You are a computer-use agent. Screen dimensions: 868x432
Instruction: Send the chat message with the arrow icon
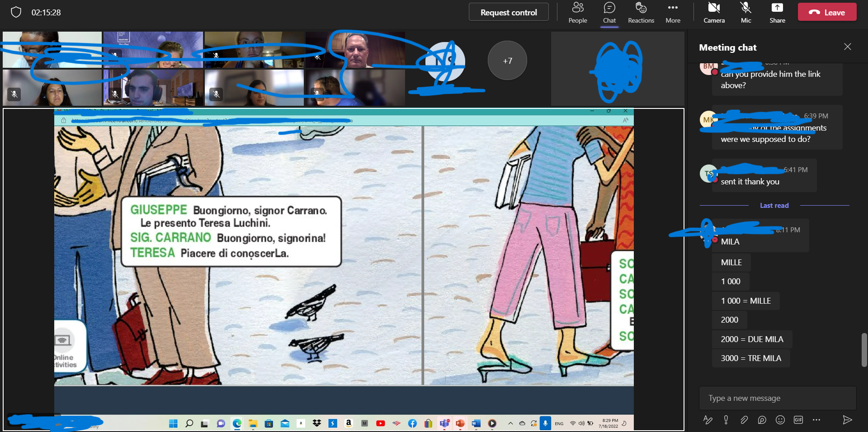pyautogui.click(x=847, y=420)
